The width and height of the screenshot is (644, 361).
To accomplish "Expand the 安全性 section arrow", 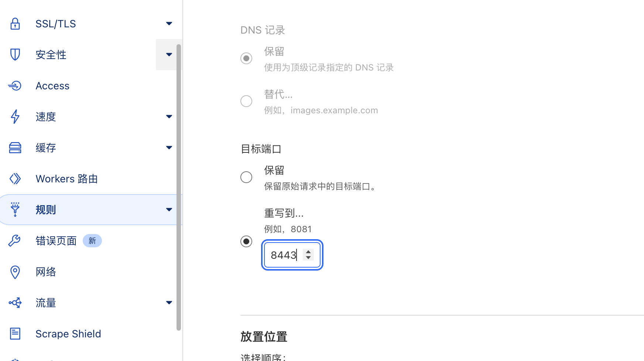I will tap(169, 55).
